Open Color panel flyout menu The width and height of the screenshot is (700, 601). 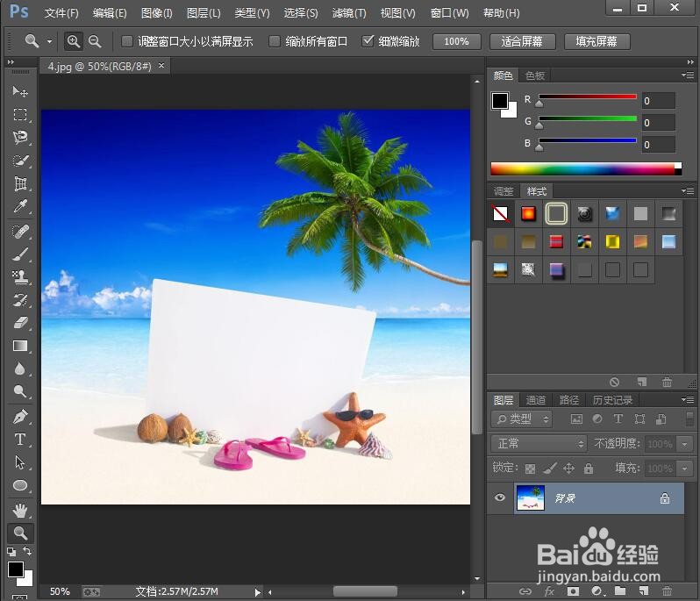pyautogui.click(x=688, y=75)
